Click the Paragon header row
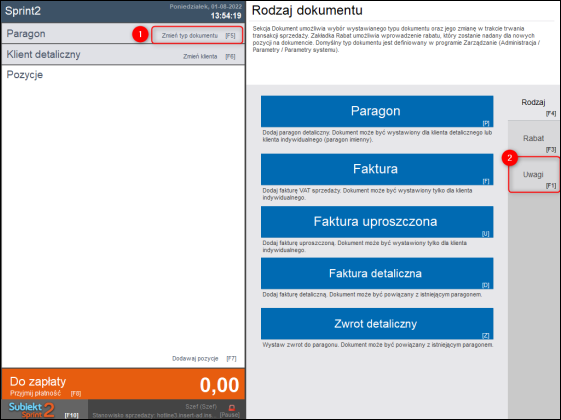This screenshot has height=420, width=561. point(123,33)
